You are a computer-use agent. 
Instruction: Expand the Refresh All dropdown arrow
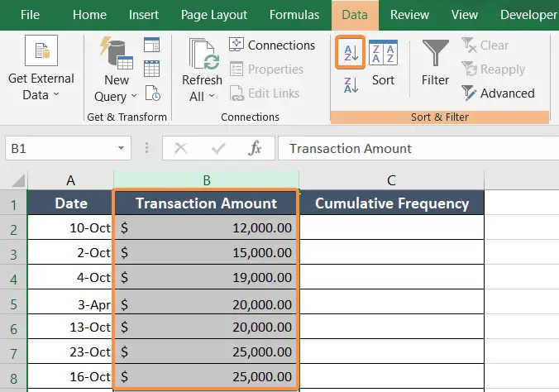(x=212, y=96)
